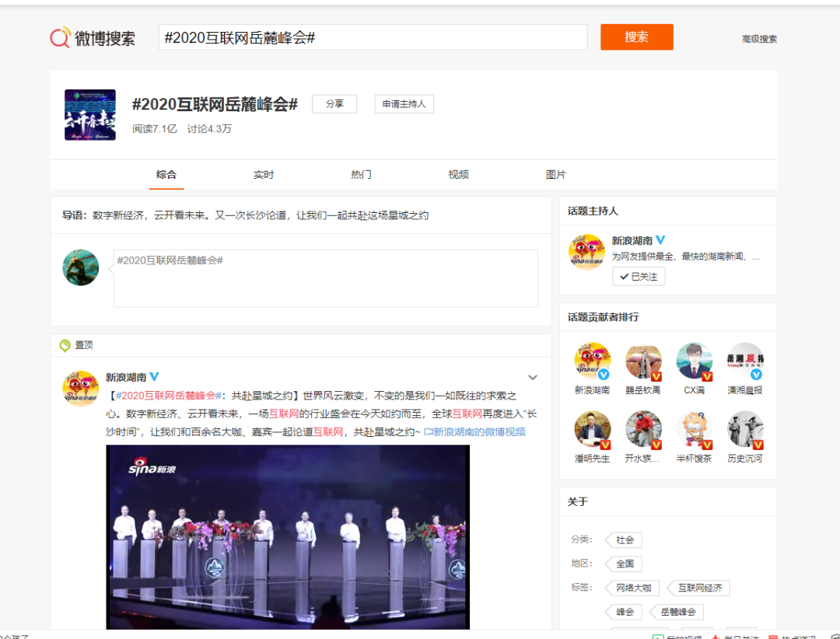Click the 历史沉河 contributor name
The image size is (840, 639).
coord(745,459)
